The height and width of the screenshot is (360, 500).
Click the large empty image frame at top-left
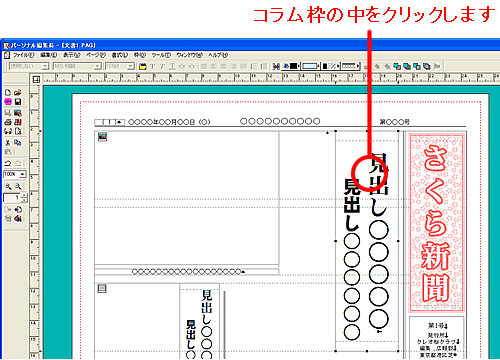[187, 198]
